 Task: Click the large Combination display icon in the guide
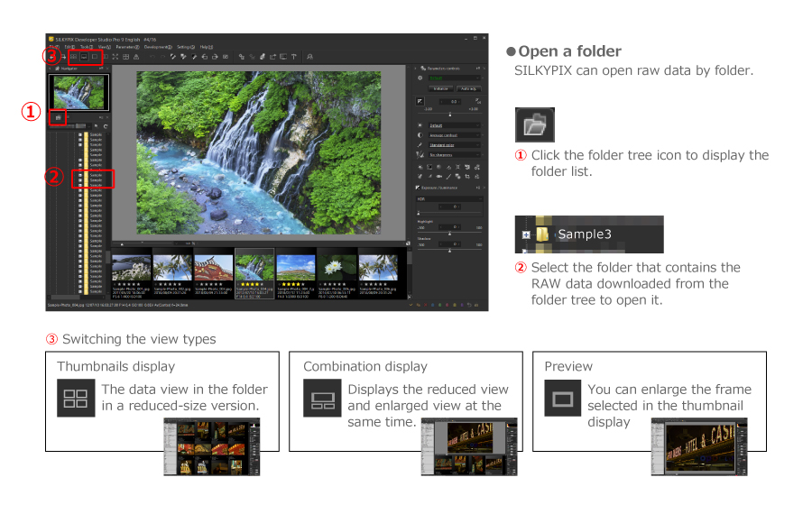[322, 398]
